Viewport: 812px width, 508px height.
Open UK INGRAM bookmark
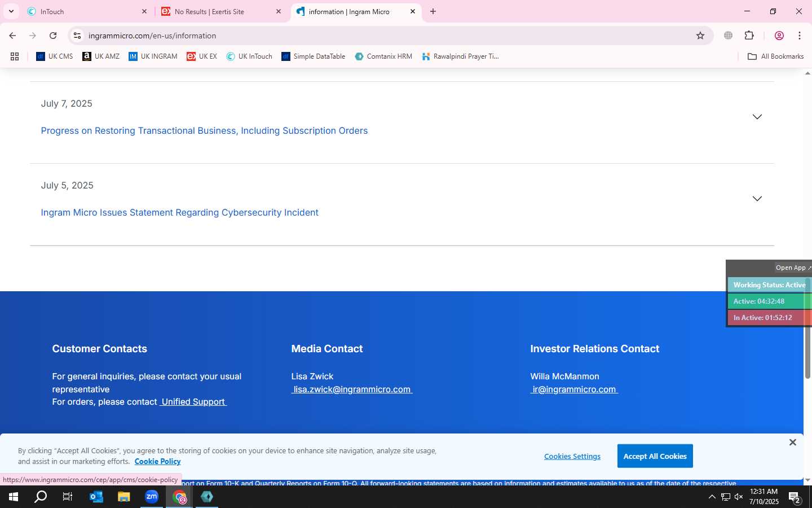(153, 56)
